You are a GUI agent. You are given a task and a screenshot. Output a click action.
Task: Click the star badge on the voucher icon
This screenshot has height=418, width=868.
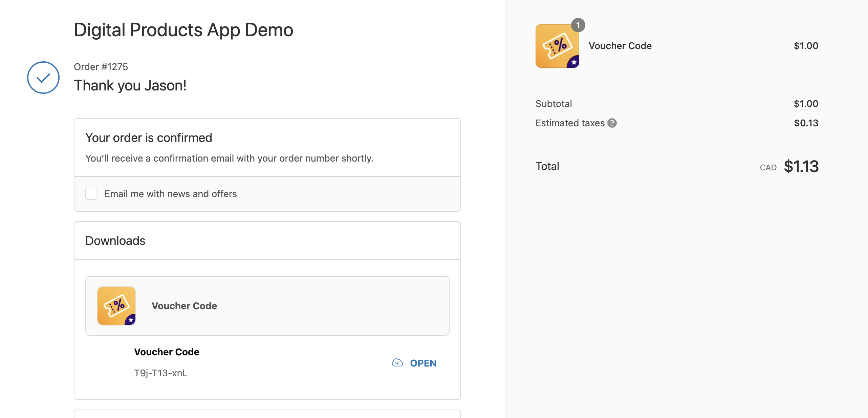click(573, 62)
